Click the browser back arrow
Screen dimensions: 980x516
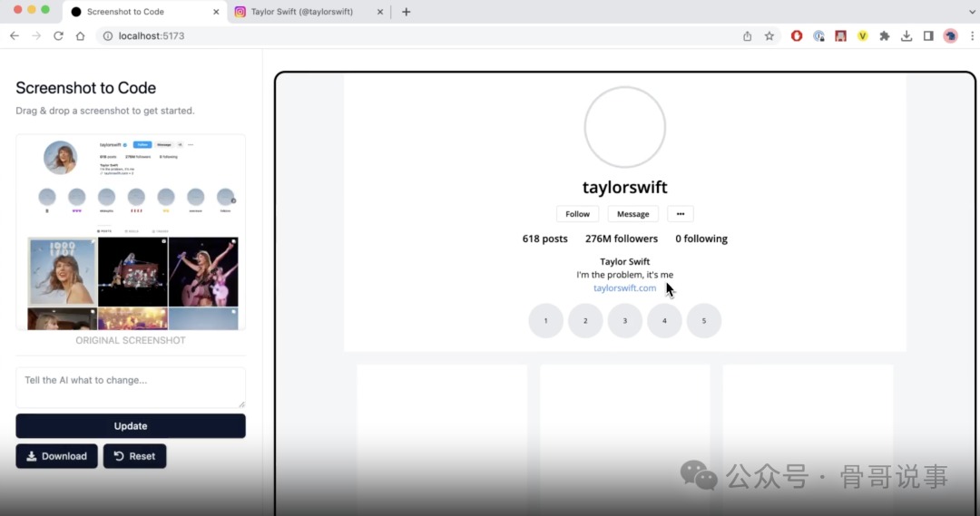pyautogui.click(x=14, y=36)
